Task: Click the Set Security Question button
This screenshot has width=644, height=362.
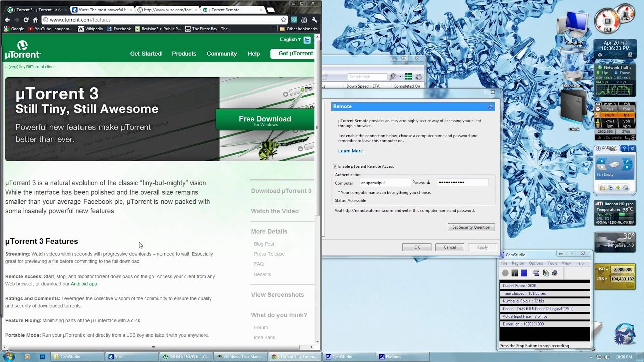Action: click(x=471, y=227)
